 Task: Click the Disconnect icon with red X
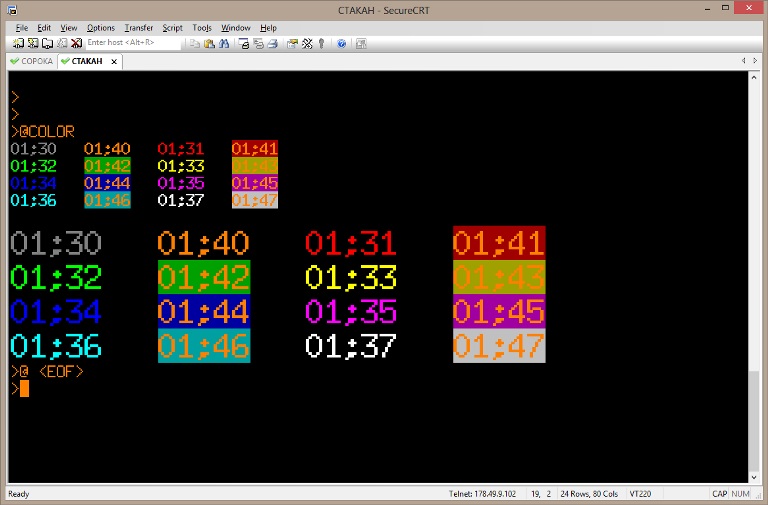(x=76, y=43)
